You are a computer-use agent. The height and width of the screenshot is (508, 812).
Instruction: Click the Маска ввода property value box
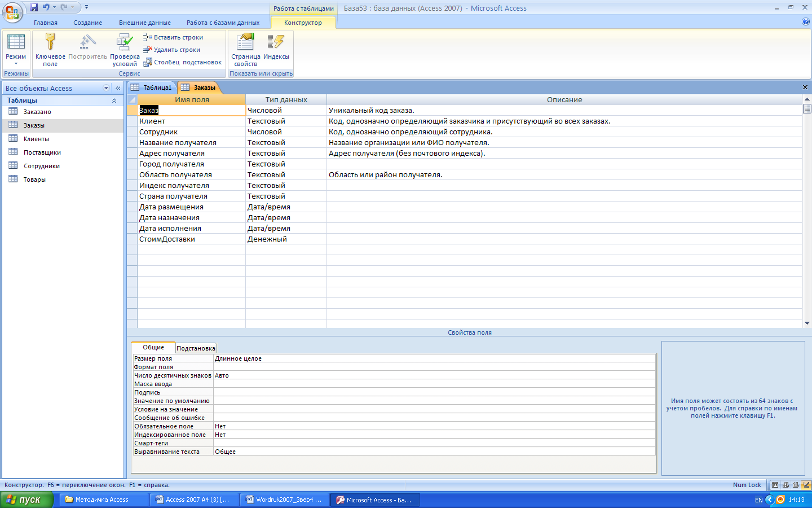(434, 384)
